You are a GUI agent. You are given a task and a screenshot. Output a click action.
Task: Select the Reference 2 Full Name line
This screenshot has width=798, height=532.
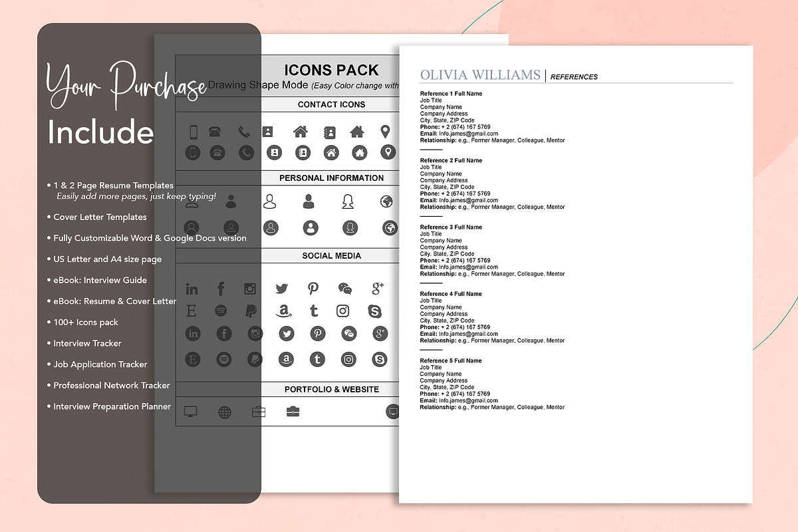451,160
